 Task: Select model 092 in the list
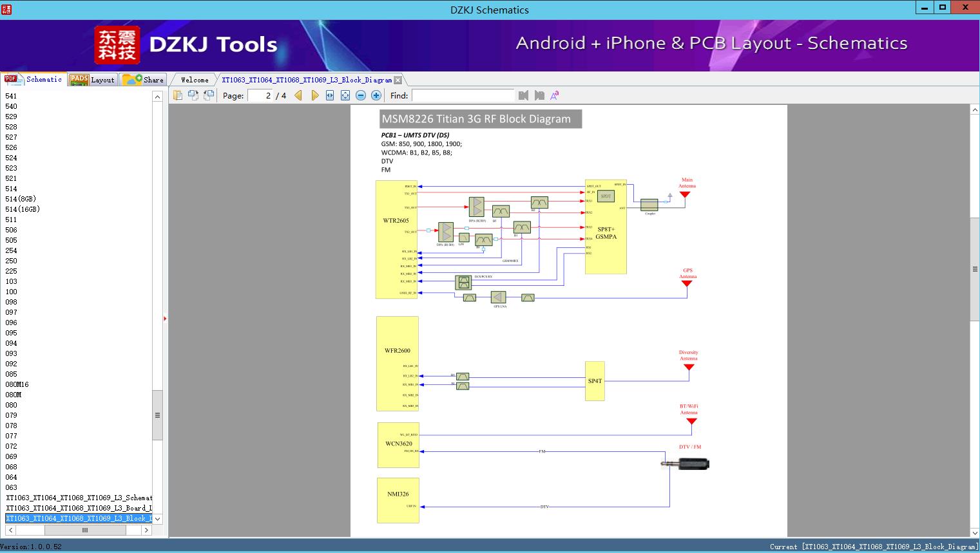11,364
